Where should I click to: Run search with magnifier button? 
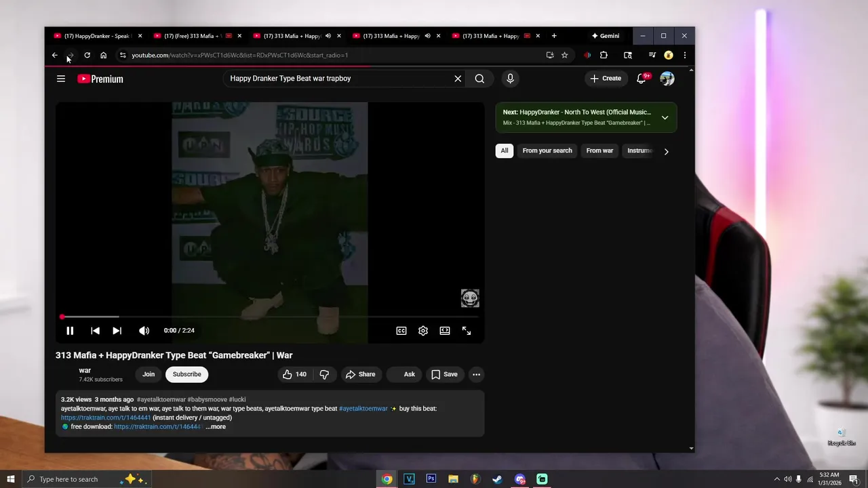coord(479,79)
